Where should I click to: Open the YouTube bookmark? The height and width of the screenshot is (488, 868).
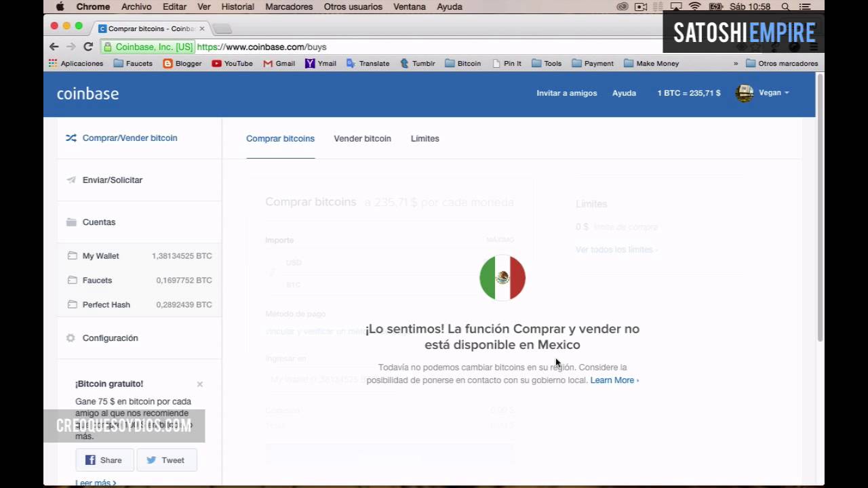[232, 63]
